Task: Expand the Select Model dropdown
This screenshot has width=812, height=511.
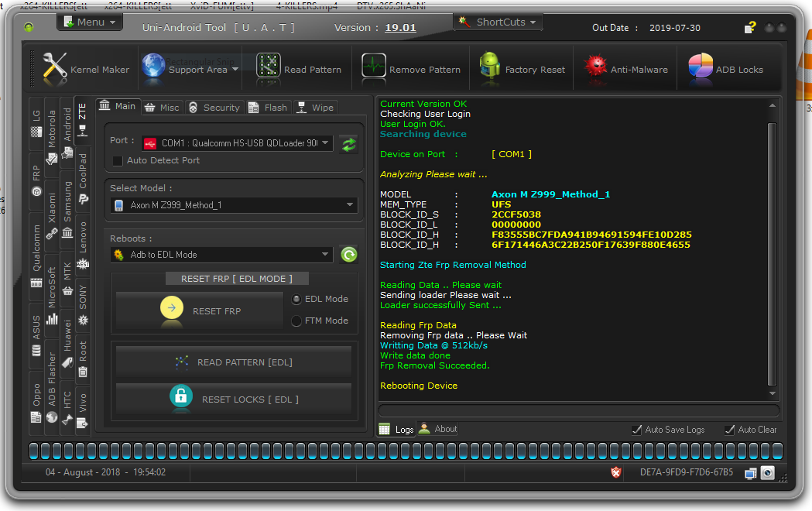Action: point(234,205)
